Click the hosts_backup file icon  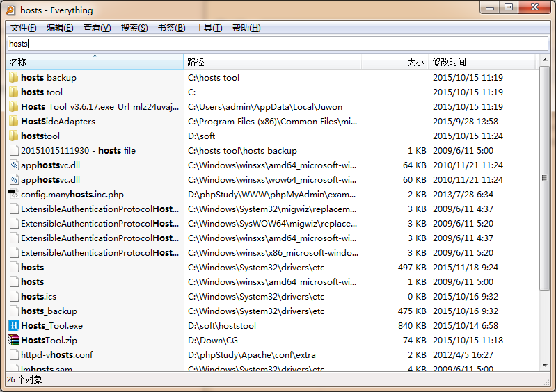(14, 311)
